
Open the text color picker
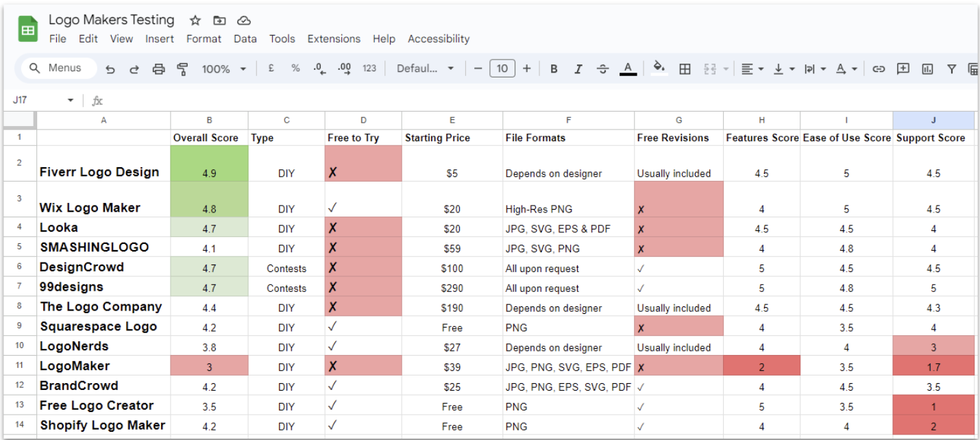628,68
